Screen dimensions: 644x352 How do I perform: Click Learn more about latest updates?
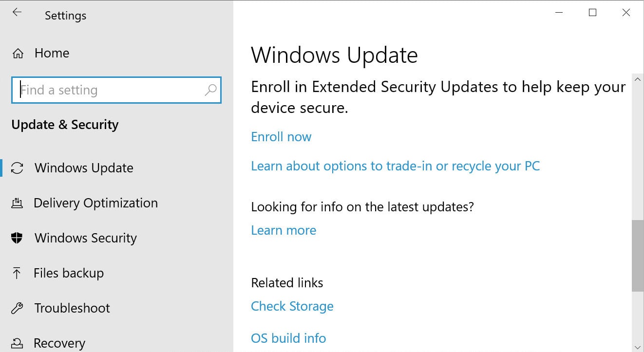[x=284, y=230]
